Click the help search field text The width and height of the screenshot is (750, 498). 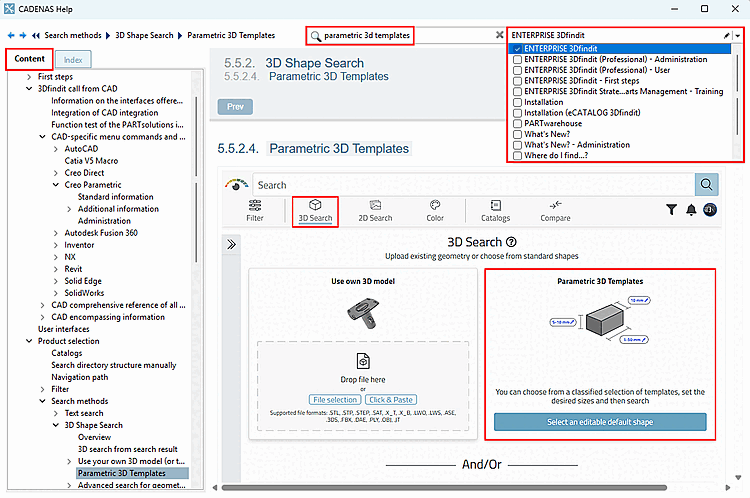coord(367,35)
